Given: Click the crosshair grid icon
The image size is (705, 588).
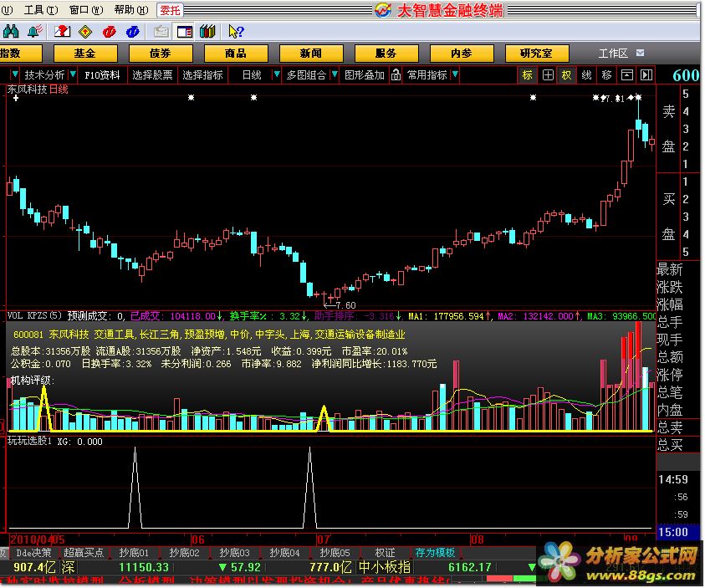Looking at the screenshot, I should coord(548,75).
